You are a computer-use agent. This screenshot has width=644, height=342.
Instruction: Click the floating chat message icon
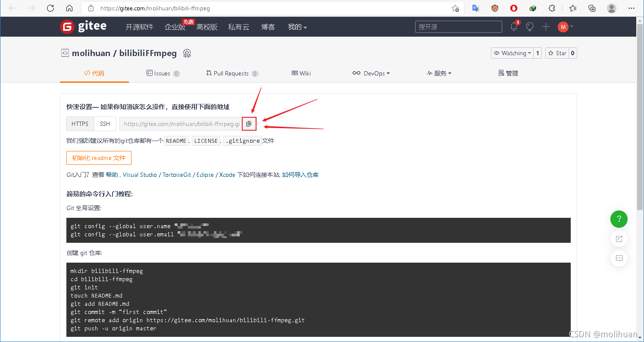(619, 258)
